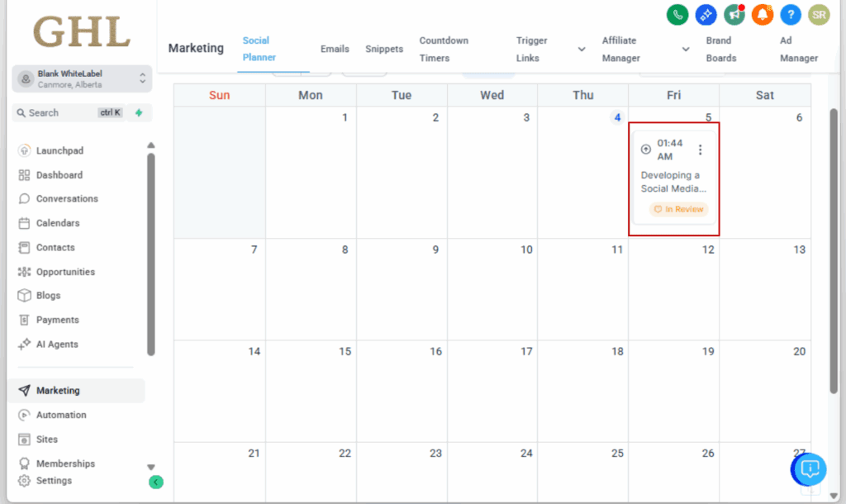Open the Countdown Timers tab
This screenshot has width=846, height=504.
[x=444, y=49]
